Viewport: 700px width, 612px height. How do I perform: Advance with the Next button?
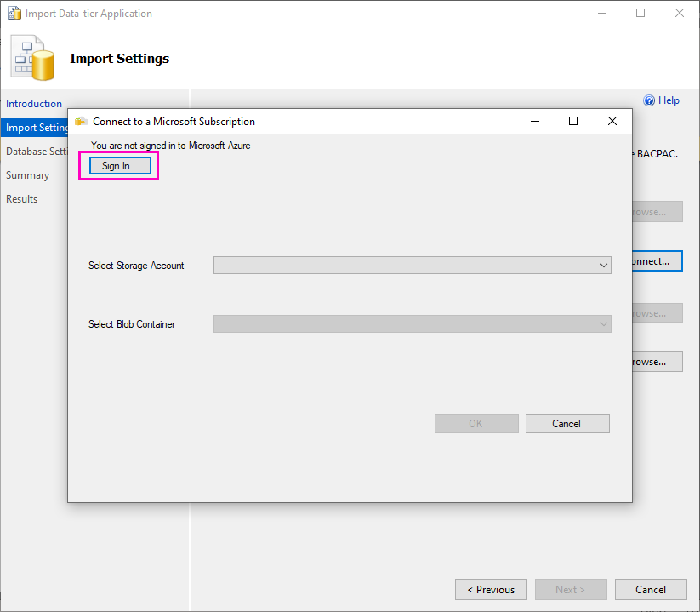(571, 589)
